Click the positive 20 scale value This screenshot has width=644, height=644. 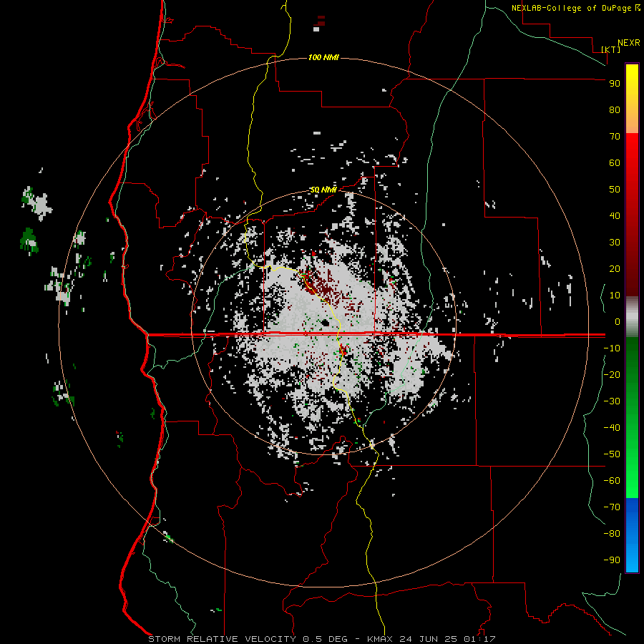615,269
